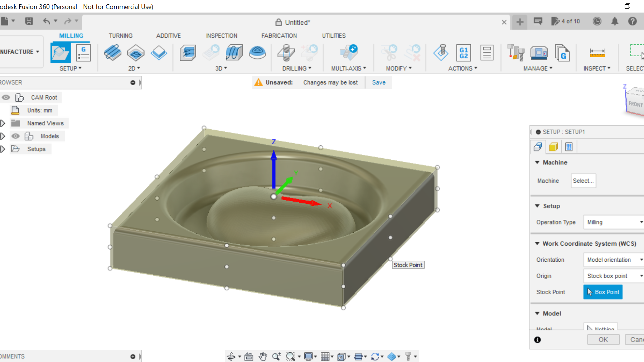
Task: Open the Origin dropdown showing Stock box point
Action: 613,276
